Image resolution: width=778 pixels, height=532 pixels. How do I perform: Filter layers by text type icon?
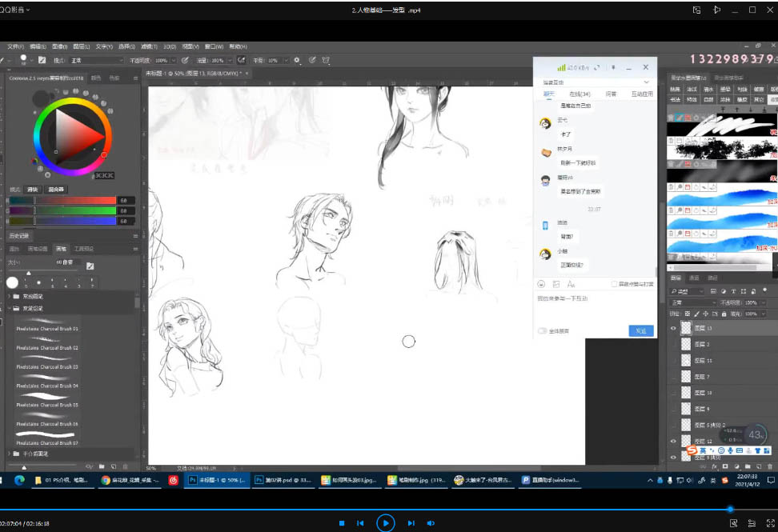pyautogui.click(x=733, y=291)
